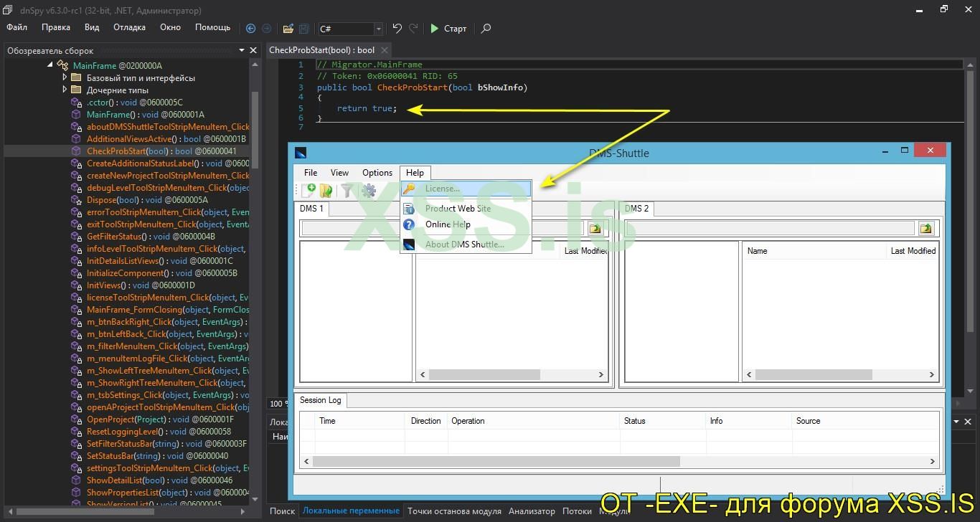Click the DMS 1 browse folder icon

click(595, 229)
